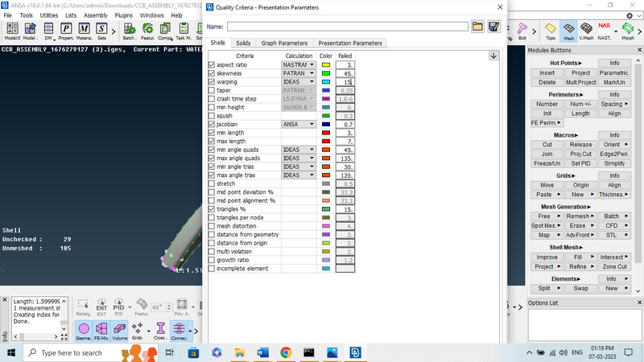Toggle the Volume visibility icon
Image resolution: width=644 pixels, height=362 pixels.
pos(119,331)
